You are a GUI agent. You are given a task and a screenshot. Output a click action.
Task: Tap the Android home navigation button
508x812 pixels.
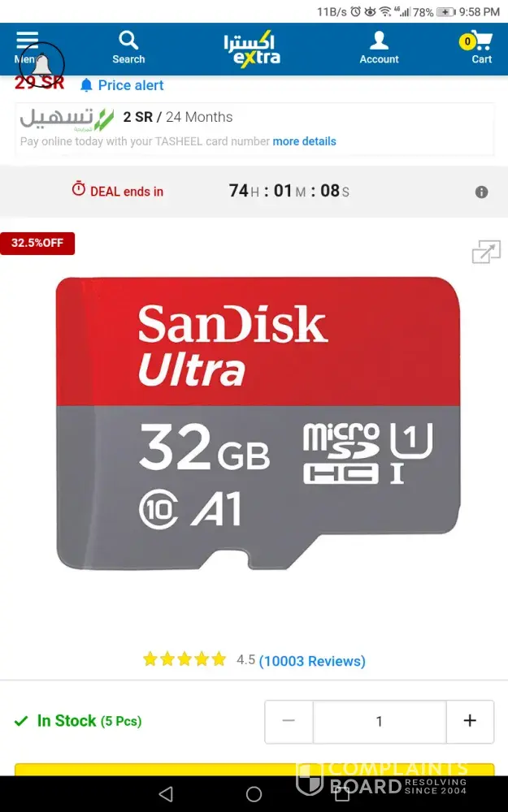254,793
